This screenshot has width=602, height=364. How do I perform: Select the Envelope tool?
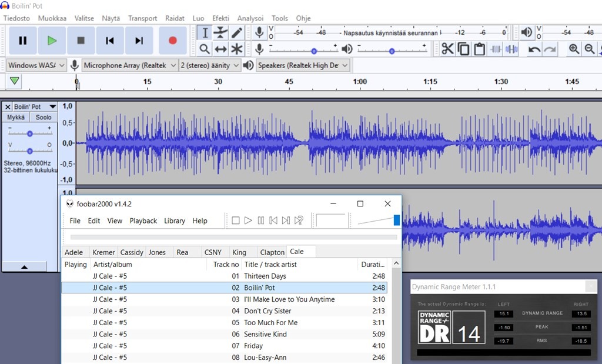[x=220, y=33]
